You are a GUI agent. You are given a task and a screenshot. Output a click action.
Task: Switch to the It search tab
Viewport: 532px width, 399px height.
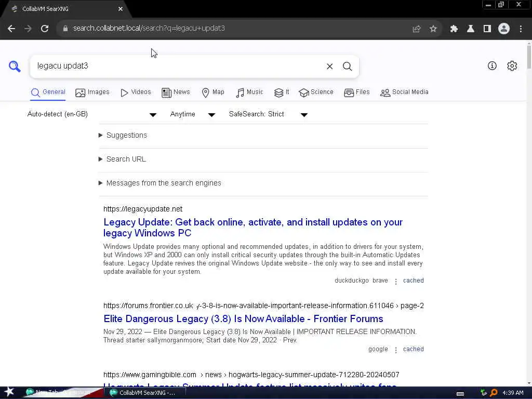click(x=281, y=92)
